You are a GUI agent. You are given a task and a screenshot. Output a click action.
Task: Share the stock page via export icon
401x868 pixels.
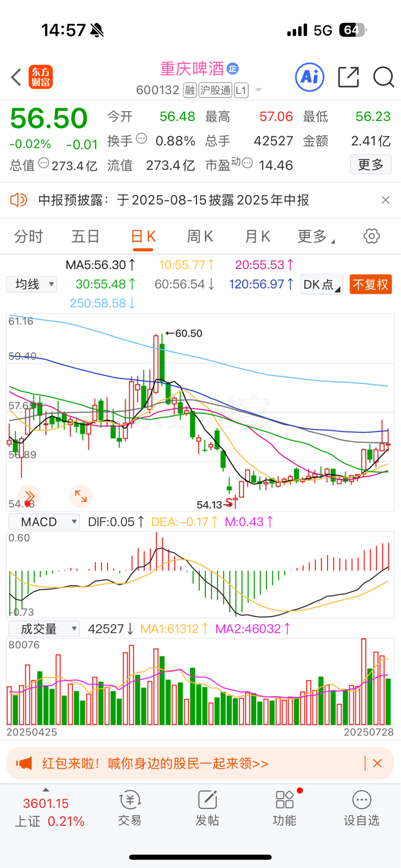pyautogui.click(x=348, y=77)
